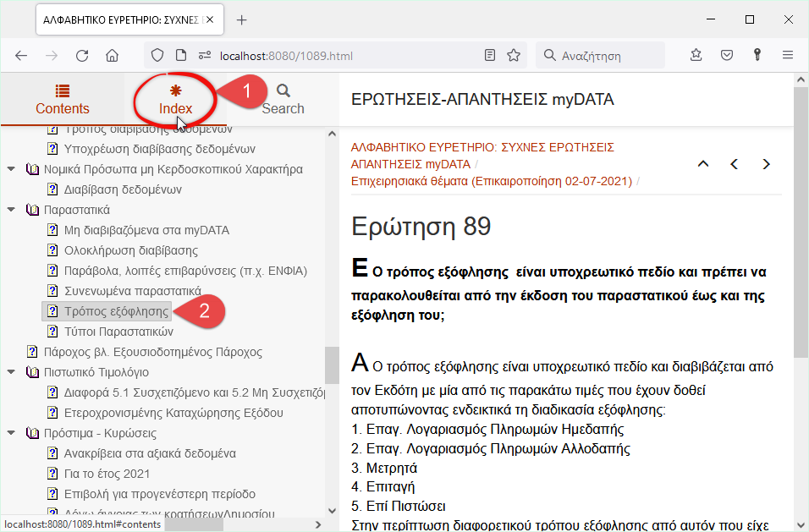This screenshot has height=532, width=809.
Task: Go to the parent topic with up chevron
Action: [x=703, y=164]
